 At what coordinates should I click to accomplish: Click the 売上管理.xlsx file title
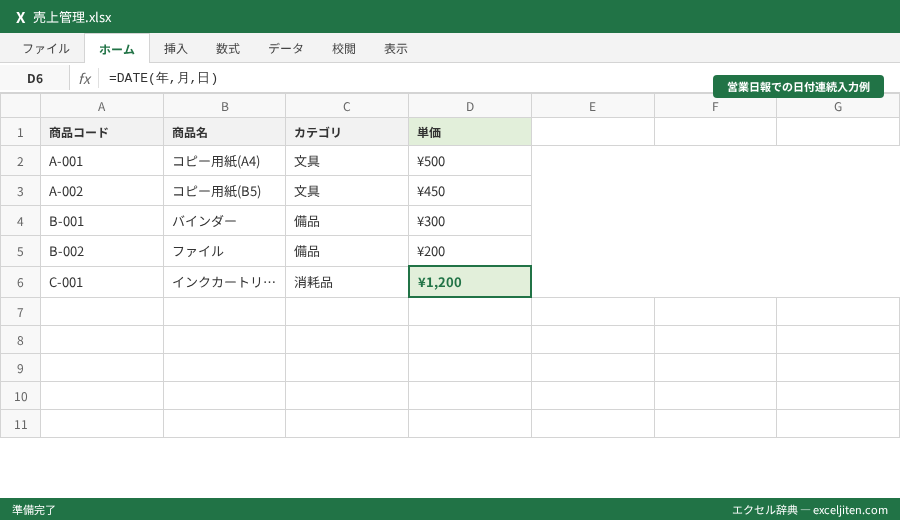(x=72, y=17)
